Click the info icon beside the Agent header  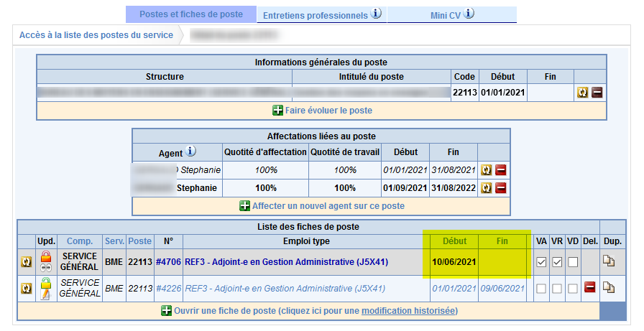pyautogui.click(x=190, y=151)
